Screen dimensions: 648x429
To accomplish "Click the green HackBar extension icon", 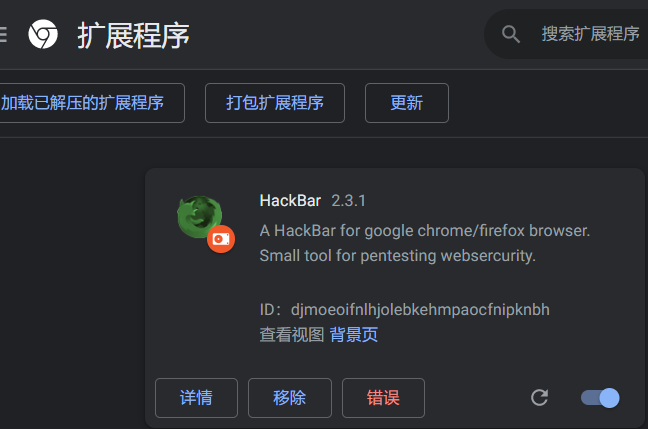I will click(200, 217).
